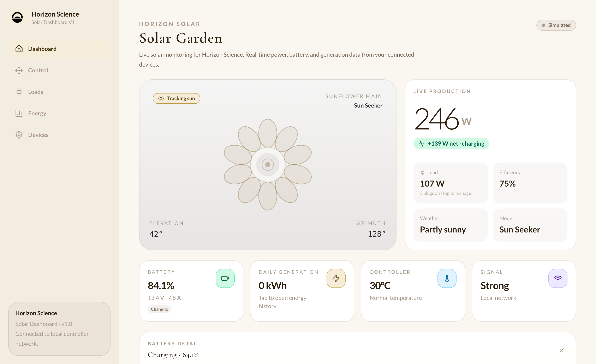Click the Weather Partly sunny tile
The image size is (596, 364).
coord(450,225)
